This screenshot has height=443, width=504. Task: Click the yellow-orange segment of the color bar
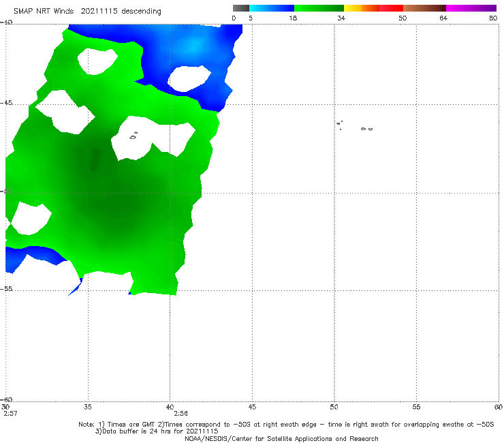coord(362,8)
